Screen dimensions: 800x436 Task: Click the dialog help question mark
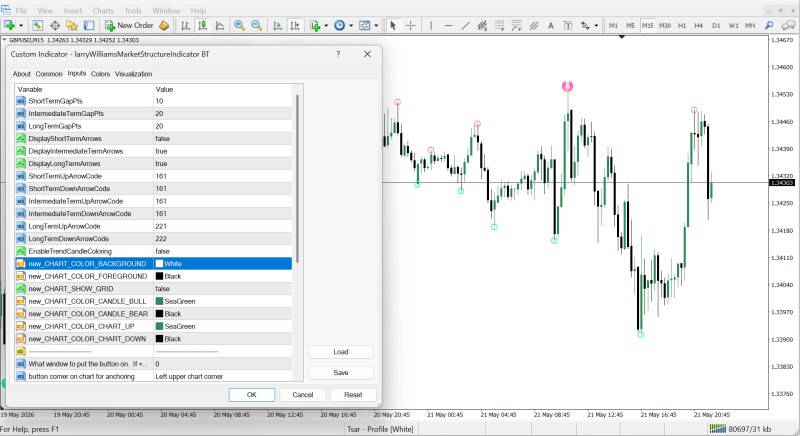[x=338, y=54]
